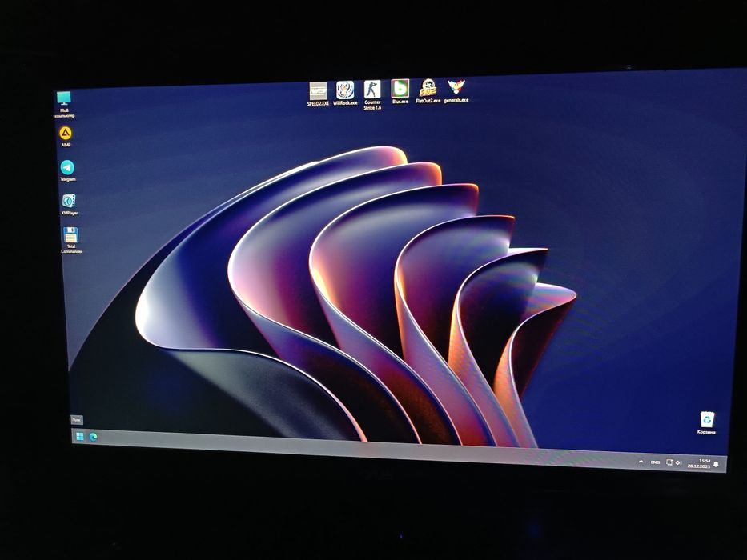This screenshot has width=747, height=560.
Task: Open the Корзина recycle bin
Action: tap(706, 423)
